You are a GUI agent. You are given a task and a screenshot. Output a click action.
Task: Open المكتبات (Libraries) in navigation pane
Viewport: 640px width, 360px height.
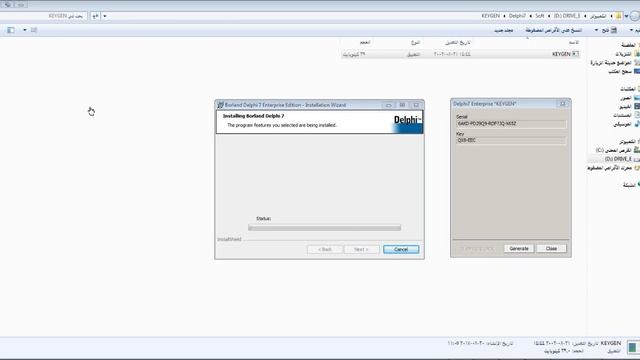pyautogui.click(x=629, y=89)
